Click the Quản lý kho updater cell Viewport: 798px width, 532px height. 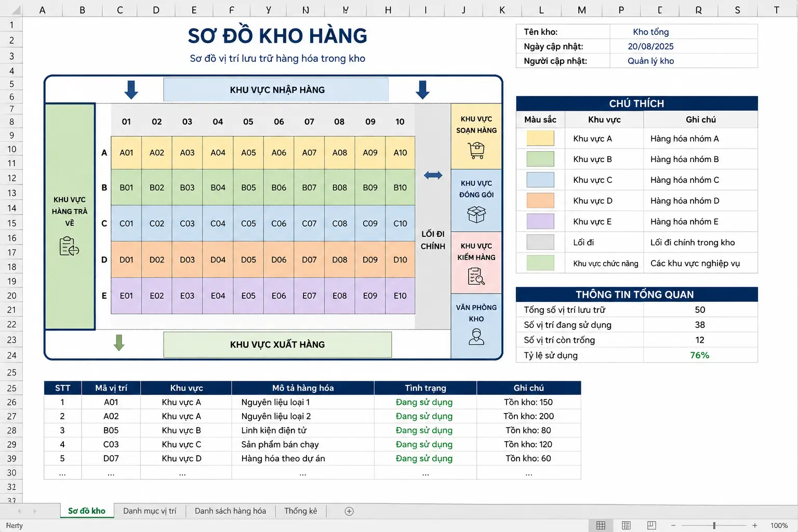point(683,61)
